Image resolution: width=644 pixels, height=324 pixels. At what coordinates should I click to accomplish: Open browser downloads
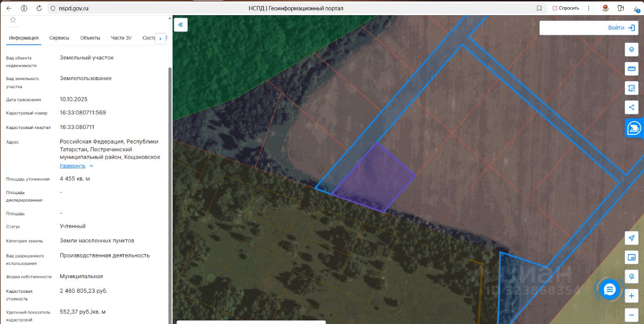coord(636,8)
